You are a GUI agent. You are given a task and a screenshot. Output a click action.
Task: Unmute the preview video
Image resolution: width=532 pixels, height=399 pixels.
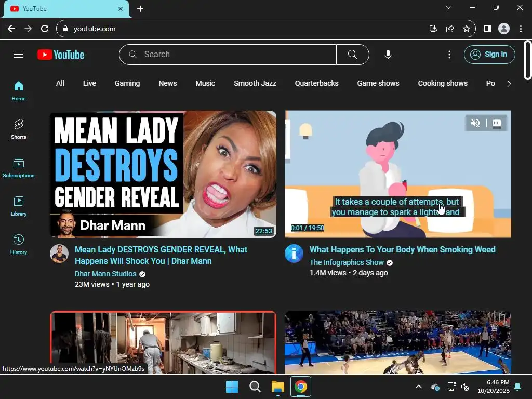tap(475, 123)
